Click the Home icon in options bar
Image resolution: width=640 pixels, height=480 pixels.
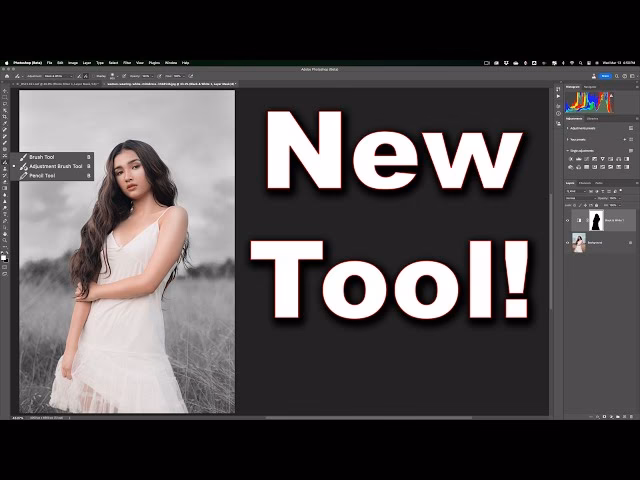coord(7,76)
